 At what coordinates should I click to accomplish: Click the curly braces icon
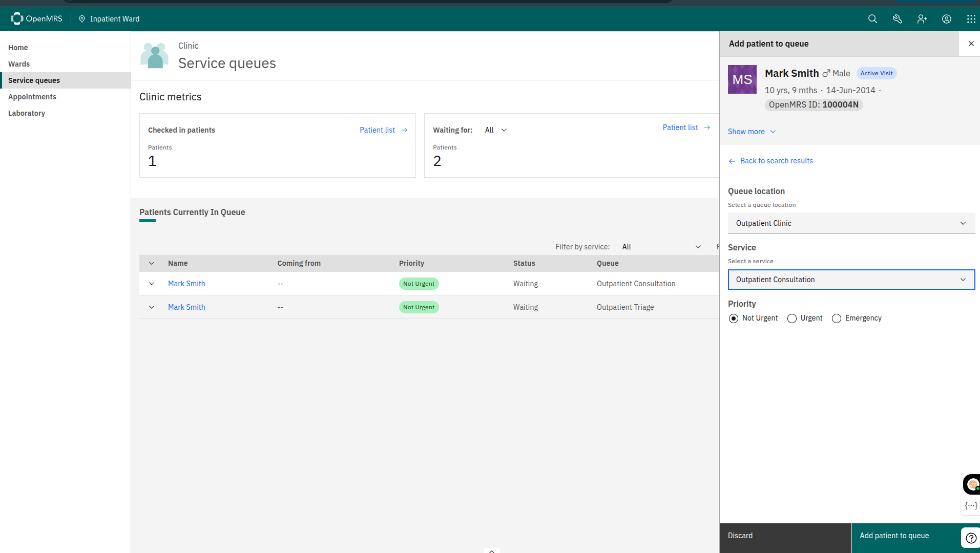(x=971, y=505)
